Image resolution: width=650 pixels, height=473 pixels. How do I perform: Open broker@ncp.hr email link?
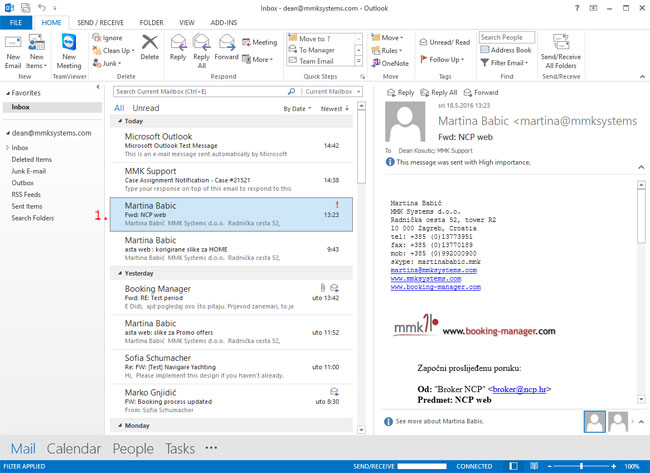point(519,389)
